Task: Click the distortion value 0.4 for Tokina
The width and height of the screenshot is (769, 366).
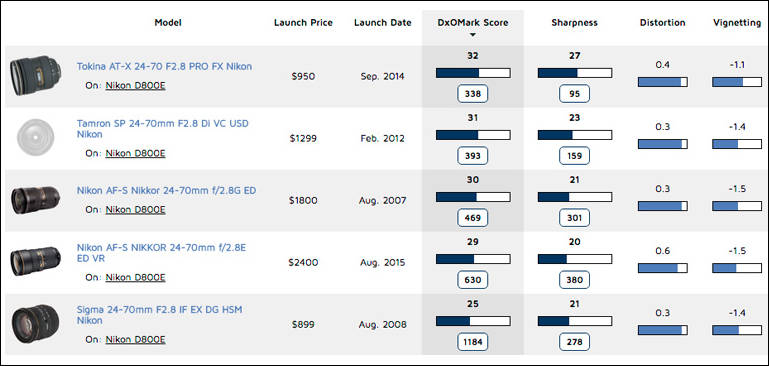Action: pyautogui.click(x=663, y=65)
